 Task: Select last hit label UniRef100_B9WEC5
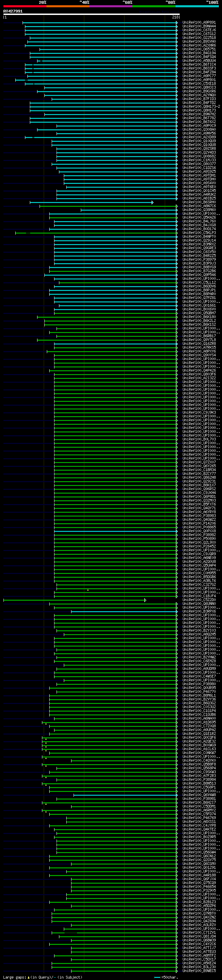point(199,971)
